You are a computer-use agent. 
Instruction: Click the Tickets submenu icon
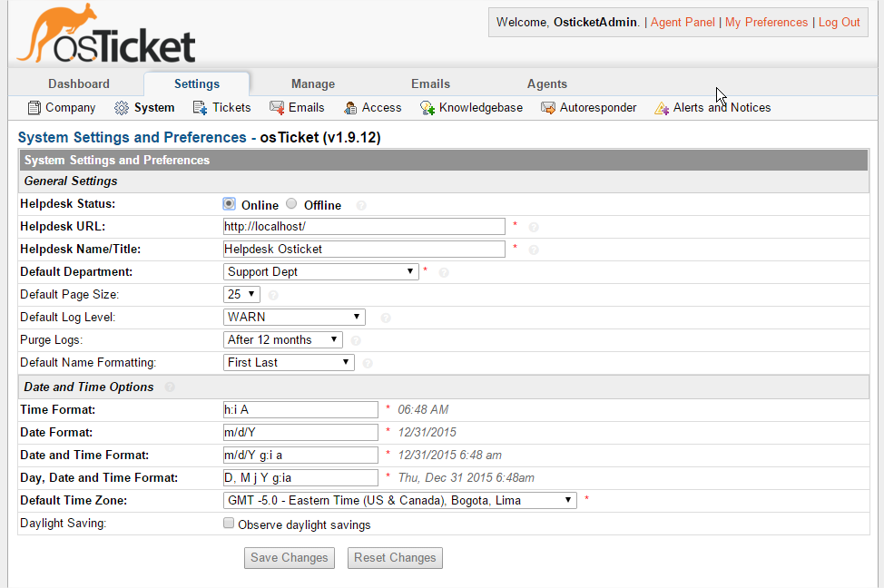(201, 108)
